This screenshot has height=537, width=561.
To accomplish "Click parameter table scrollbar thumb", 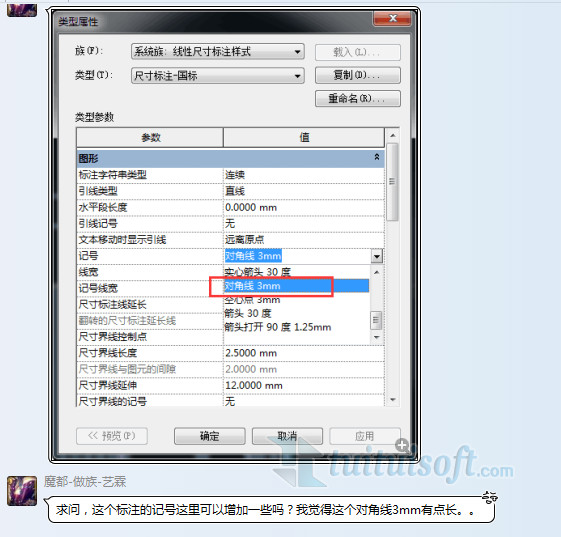I will [x=392, y=182].
